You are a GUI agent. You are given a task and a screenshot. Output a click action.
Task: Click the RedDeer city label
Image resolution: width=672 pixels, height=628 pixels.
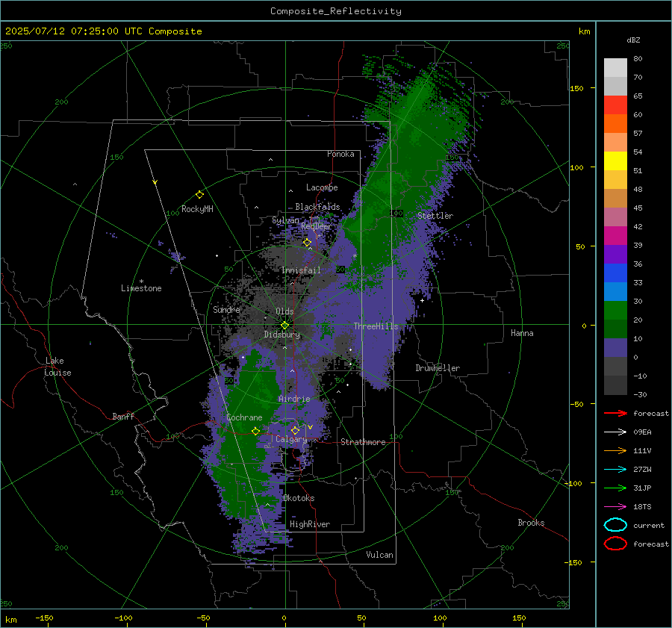317,226
